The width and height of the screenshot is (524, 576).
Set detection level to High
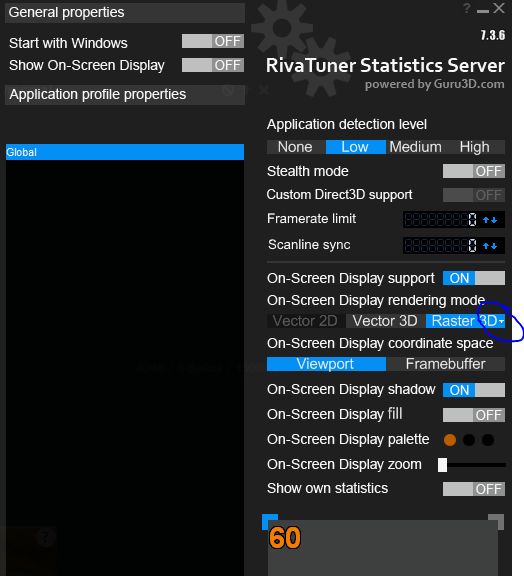(475, 147)
